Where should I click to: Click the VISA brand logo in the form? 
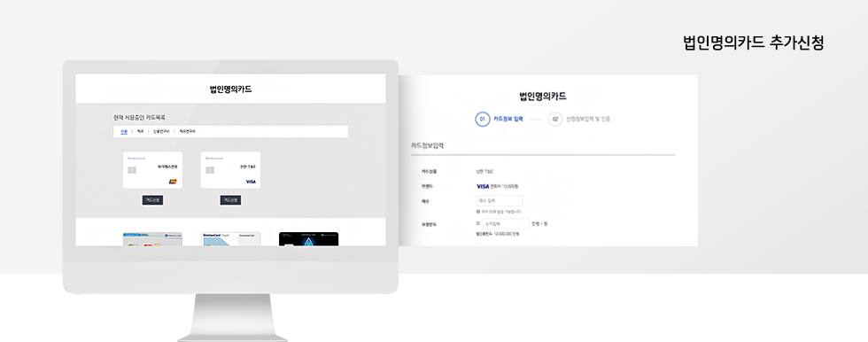(483, 186)
